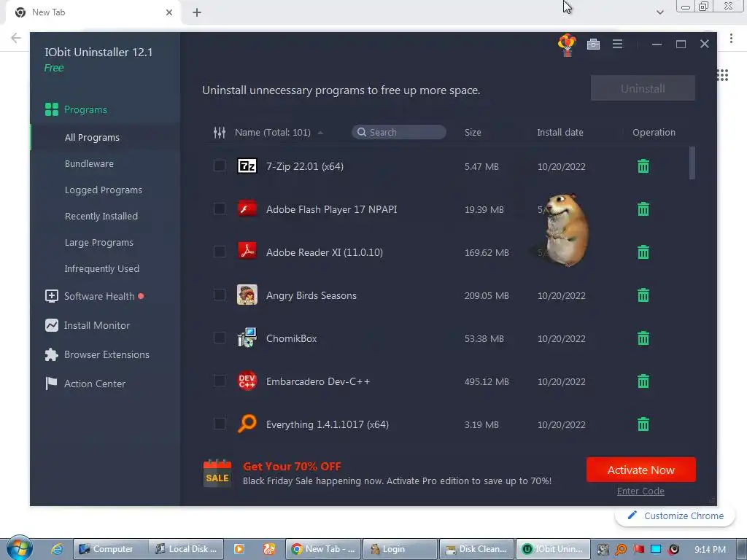Image resolution: width=747 pixels, height=560 pixels.
Task: Open Computer window from taskbar
Action: click(110, 549)
